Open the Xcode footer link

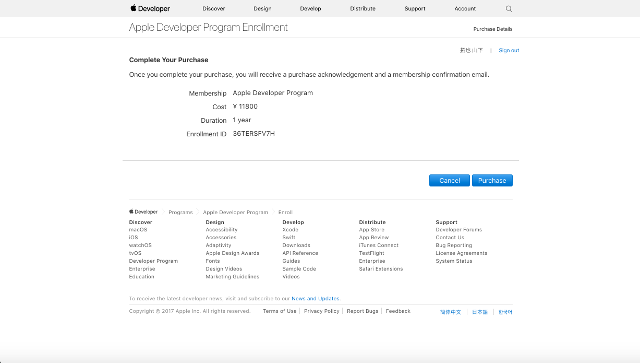[290, 230]
